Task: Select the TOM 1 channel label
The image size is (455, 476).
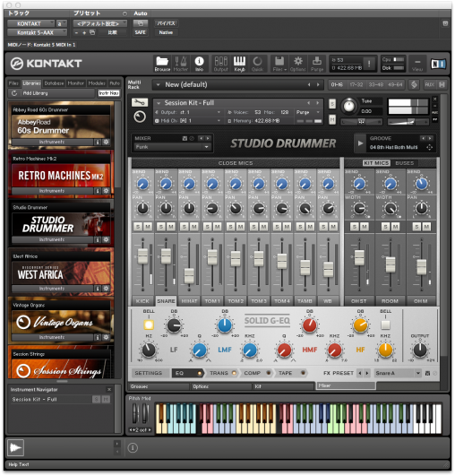Action: point(212,301)
